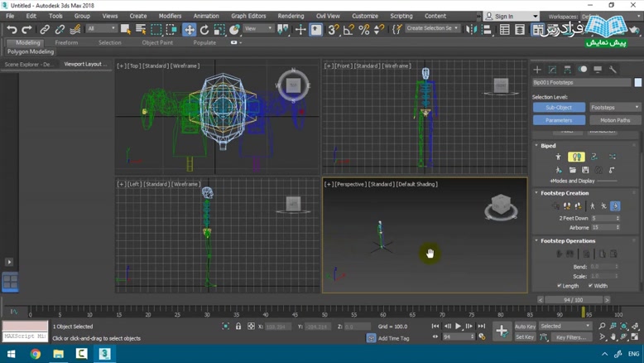This screenshot has height=363, width=644.
Task: Click the Motion Paths button
Action: click(614, 120)
